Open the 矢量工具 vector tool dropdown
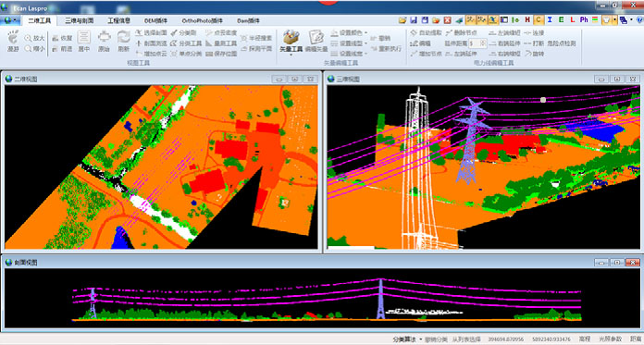 point(291,54)
